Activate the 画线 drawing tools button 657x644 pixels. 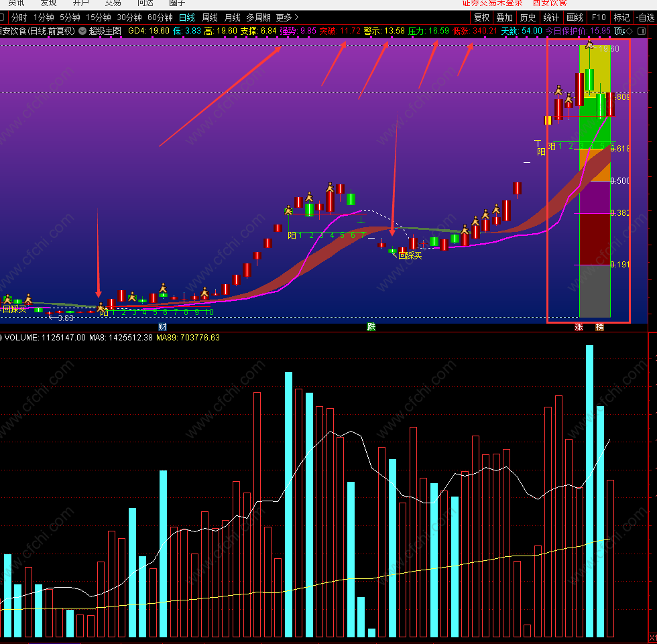[x=575, y=17]
